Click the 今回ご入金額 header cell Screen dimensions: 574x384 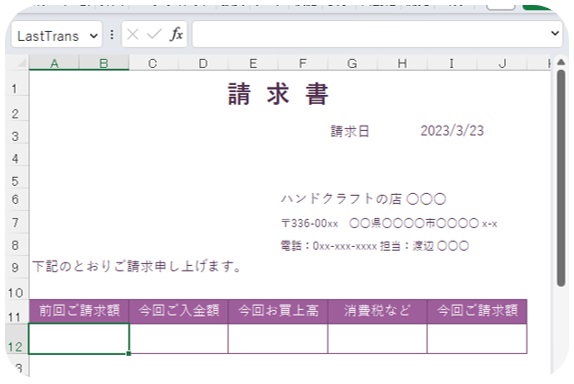click(x=179, y=311)
